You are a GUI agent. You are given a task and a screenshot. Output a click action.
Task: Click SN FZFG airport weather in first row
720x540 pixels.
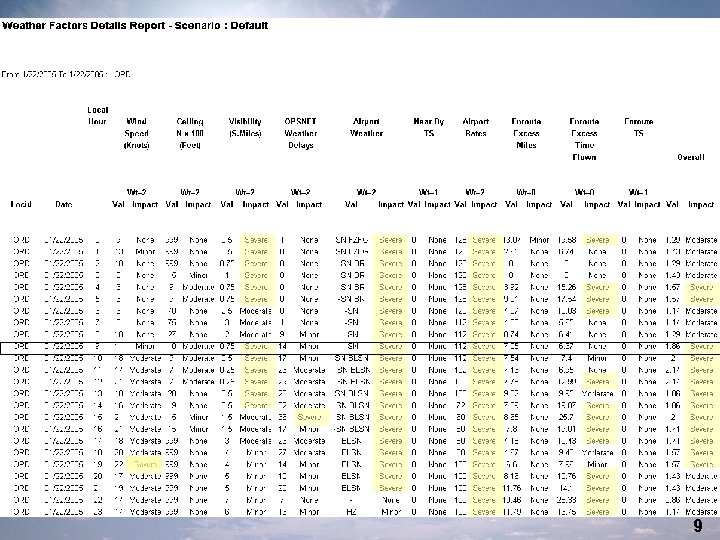(351, 240)
